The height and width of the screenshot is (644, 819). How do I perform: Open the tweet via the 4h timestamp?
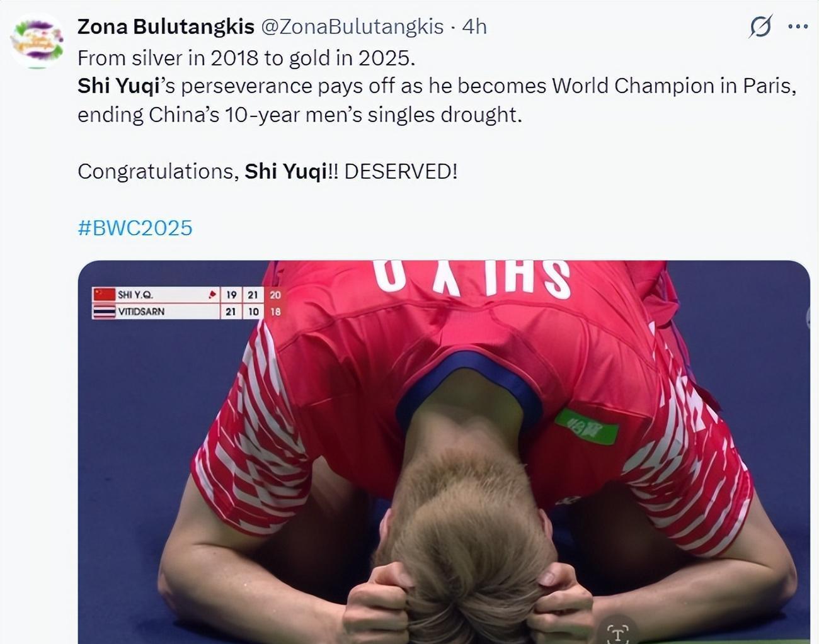(x=474, y=26)
